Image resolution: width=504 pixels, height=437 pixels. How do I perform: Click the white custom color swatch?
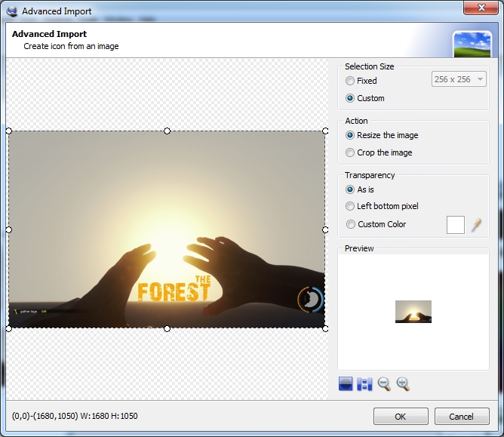(456, 224)
